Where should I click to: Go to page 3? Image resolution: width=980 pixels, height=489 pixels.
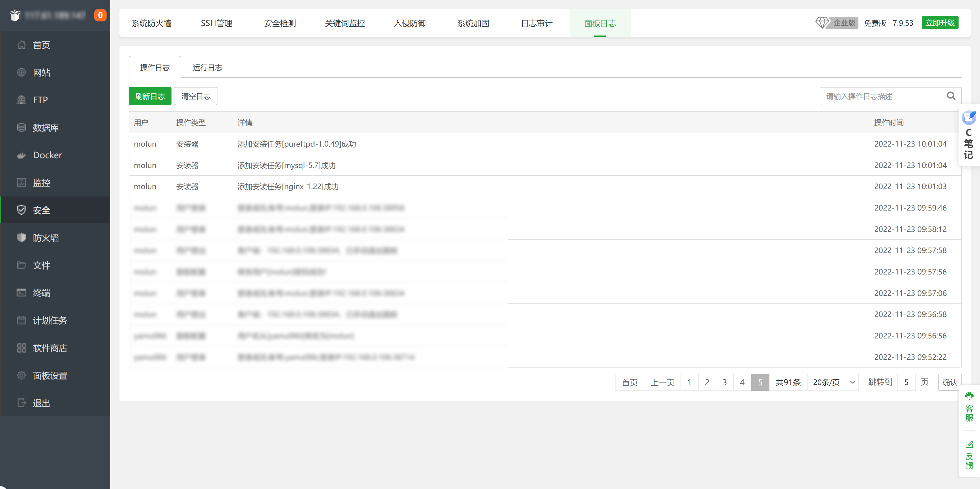tap(725, 382)
